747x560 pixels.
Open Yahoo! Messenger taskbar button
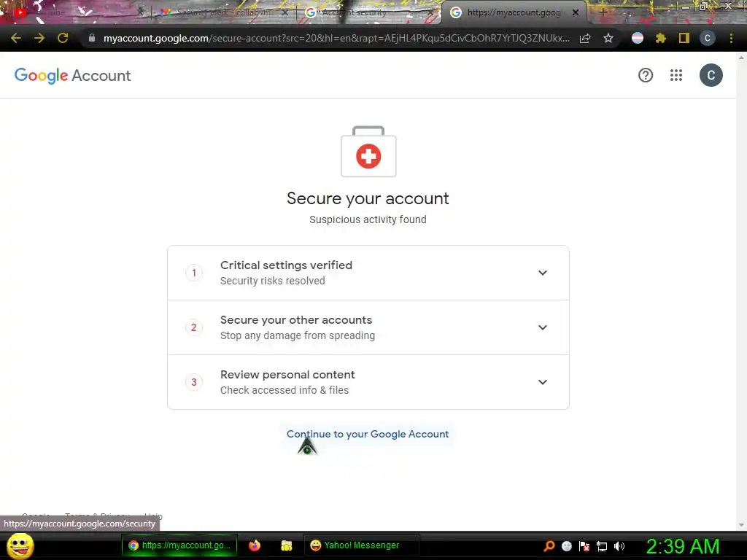[361, 545]
